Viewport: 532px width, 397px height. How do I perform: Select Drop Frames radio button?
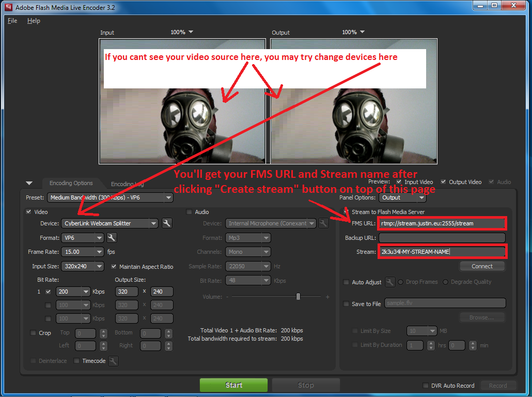click(x=401, y=282)
